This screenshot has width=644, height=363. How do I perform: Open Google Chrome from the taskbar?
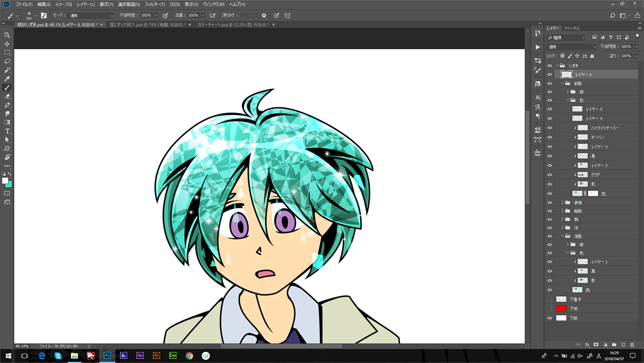click(x=189, y=356)
